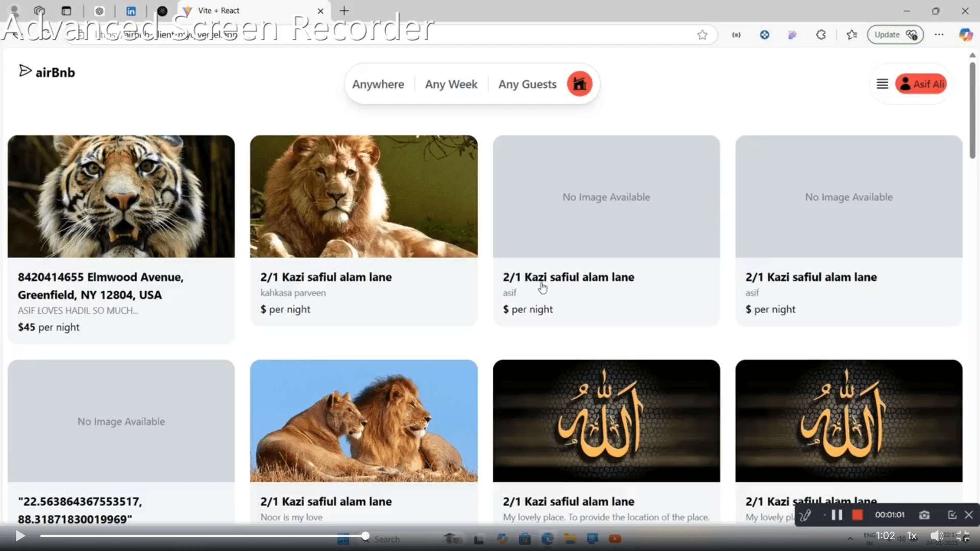Click the Noor is my love text

(291, 517)
